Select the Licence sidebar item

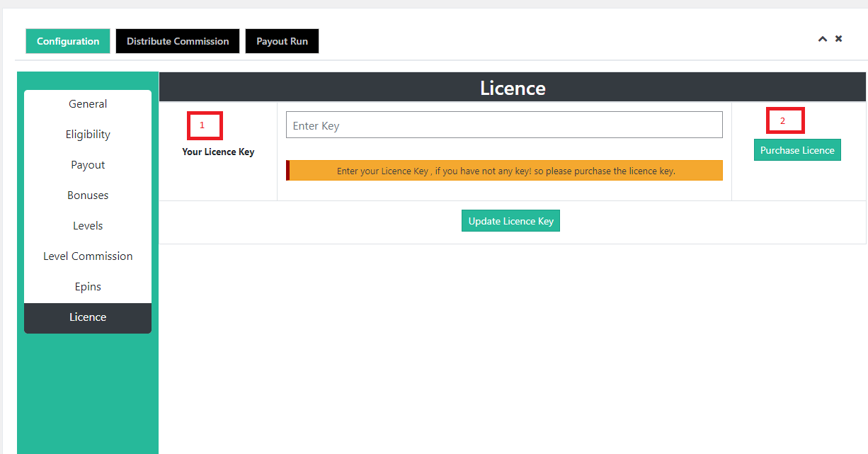[x=88, y=317]
